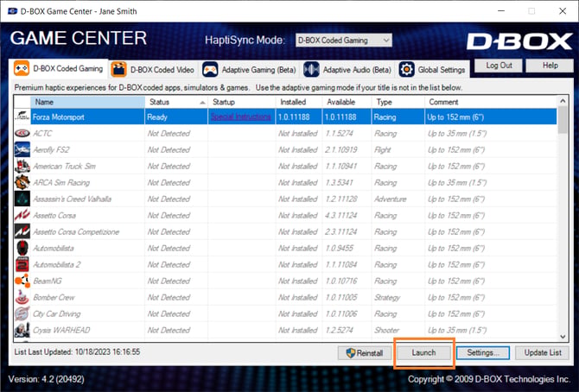Click the Automobilista 2 icon
This screenshot has width=579, height=392.
22,265
